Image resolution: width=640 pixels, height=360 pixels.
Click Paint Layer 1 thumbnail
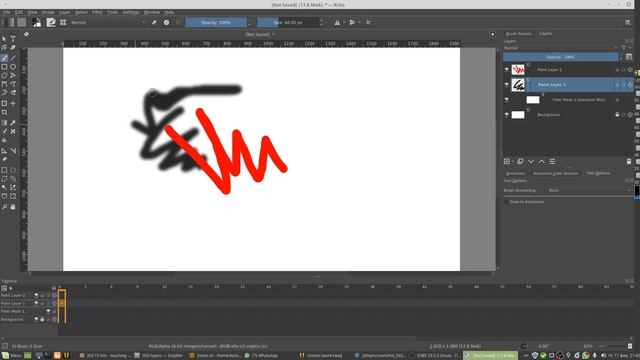pyautogui.click(x=518, y=85)
